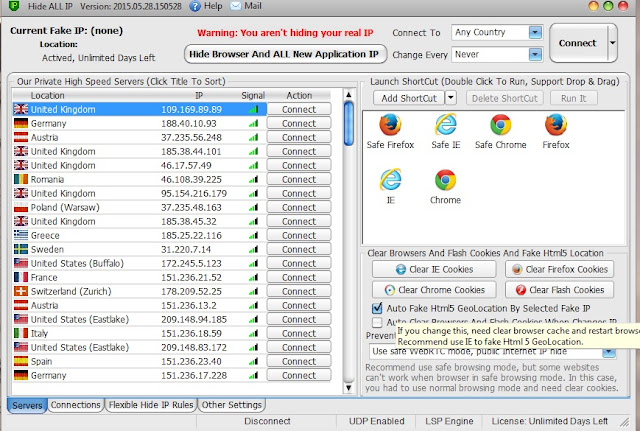The image size is (640, 431).
Task: Click the server list scroll down arrow
Action: 349,388
